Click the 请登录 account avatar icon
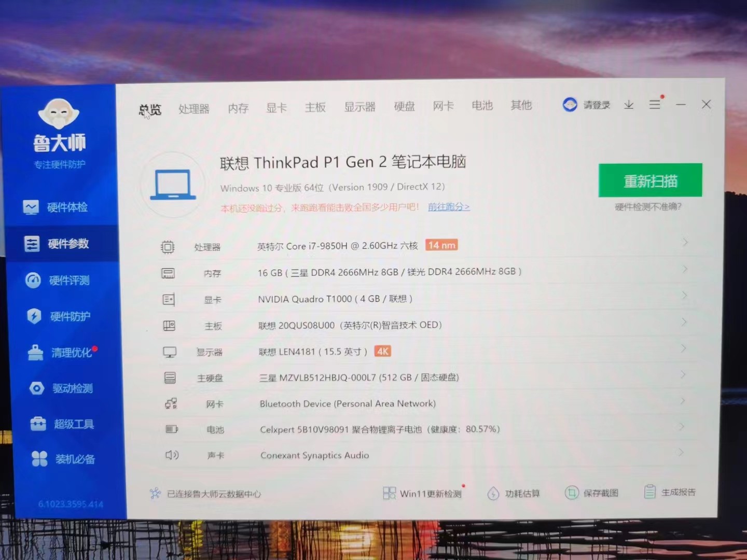This screenshot has height=560, width=747. 570,105
